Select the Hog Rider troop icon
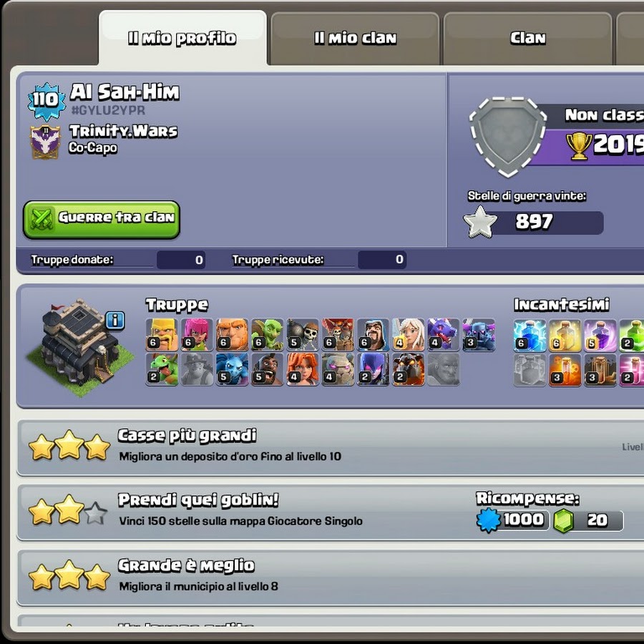Screen dimensions: 644x644 point(268,370)
